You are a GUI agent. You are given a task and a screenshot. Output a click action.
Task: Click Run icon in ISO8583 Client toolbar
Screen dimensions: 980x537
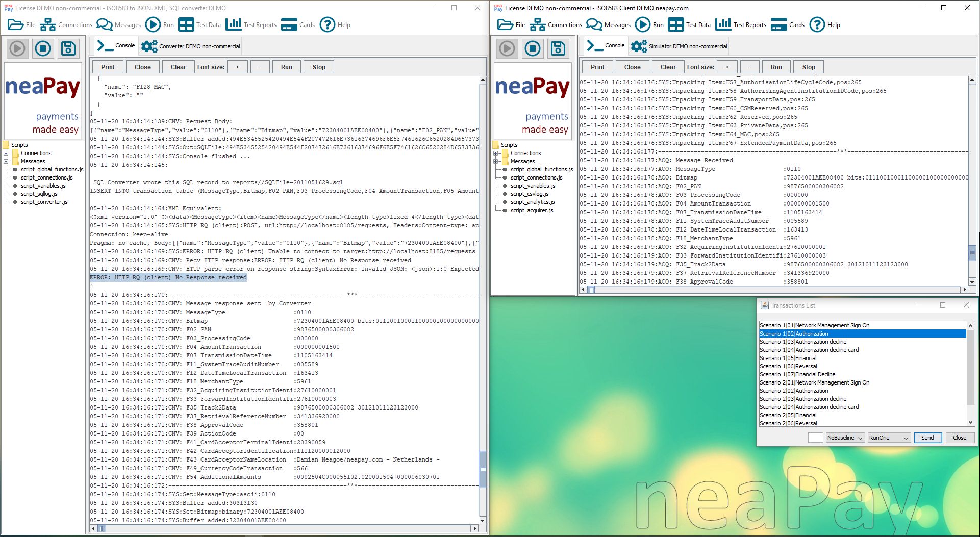[x=649, y=24]
